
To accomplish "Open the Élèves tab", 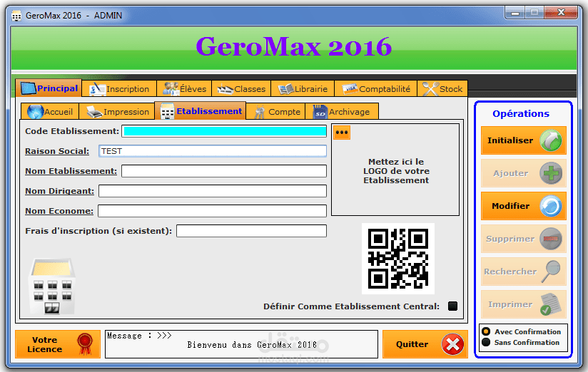I will pyautogui.click(x=184, y=89).
